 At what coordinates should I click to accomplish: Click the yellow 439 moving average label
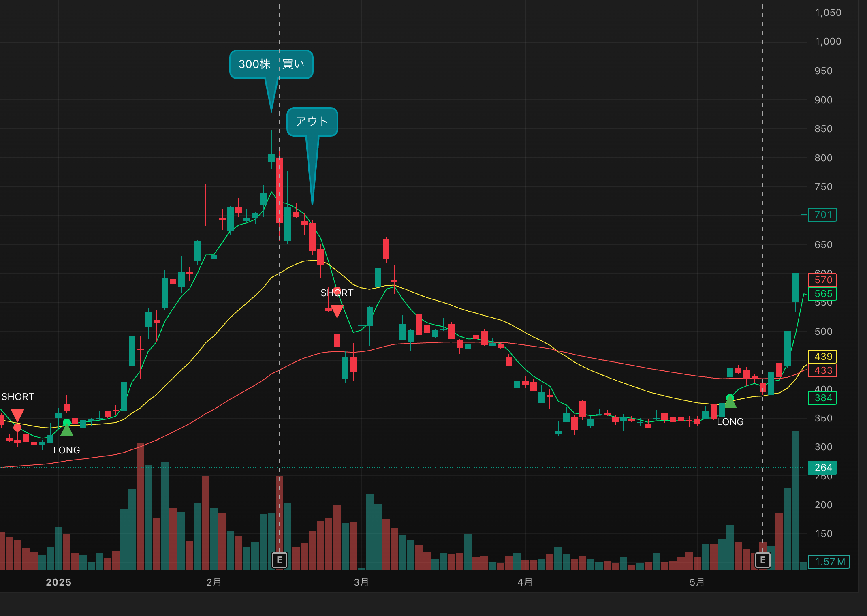822,357
